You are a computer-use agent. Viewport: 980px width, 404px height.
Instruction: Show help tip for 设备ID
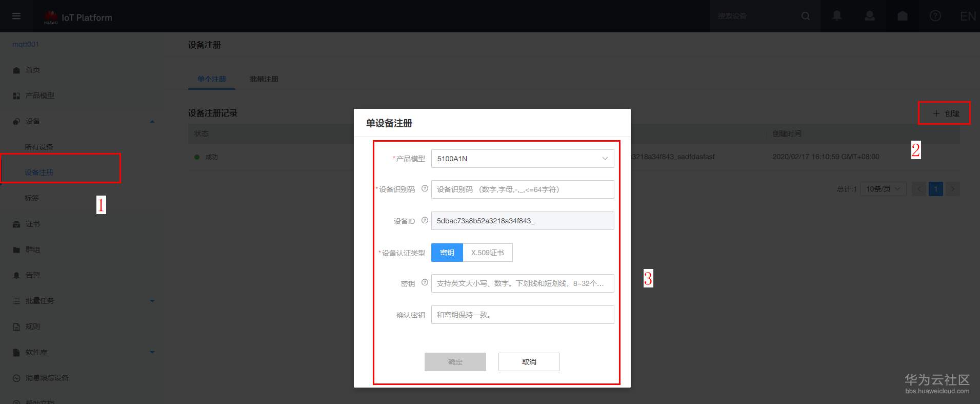(x=425, y=220)
